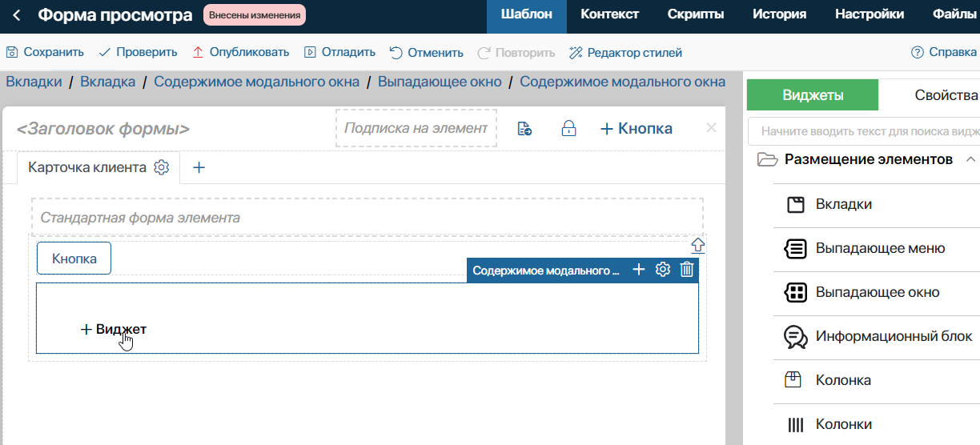Open the Файлы tab
Viewport: 980px width, 445px height.
[956, 14]
